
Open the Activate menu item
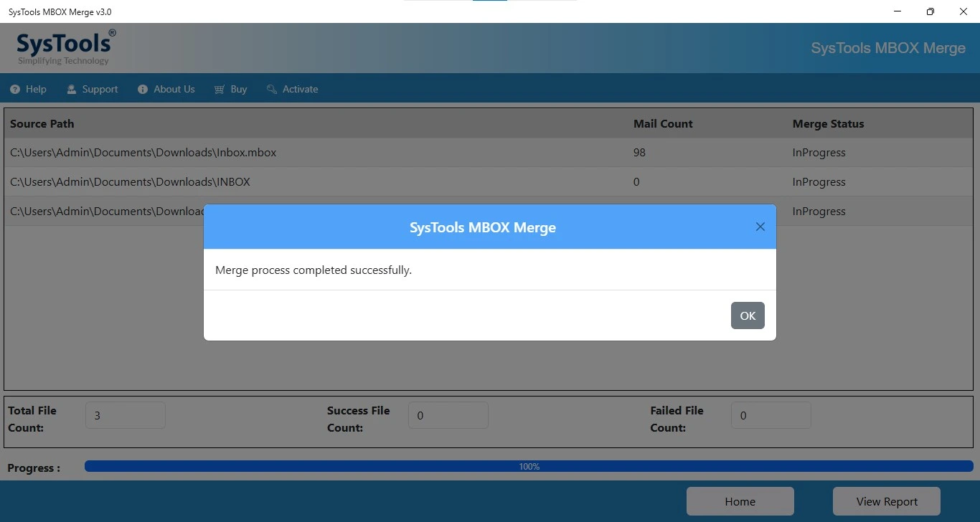click(x=292, y=90)
